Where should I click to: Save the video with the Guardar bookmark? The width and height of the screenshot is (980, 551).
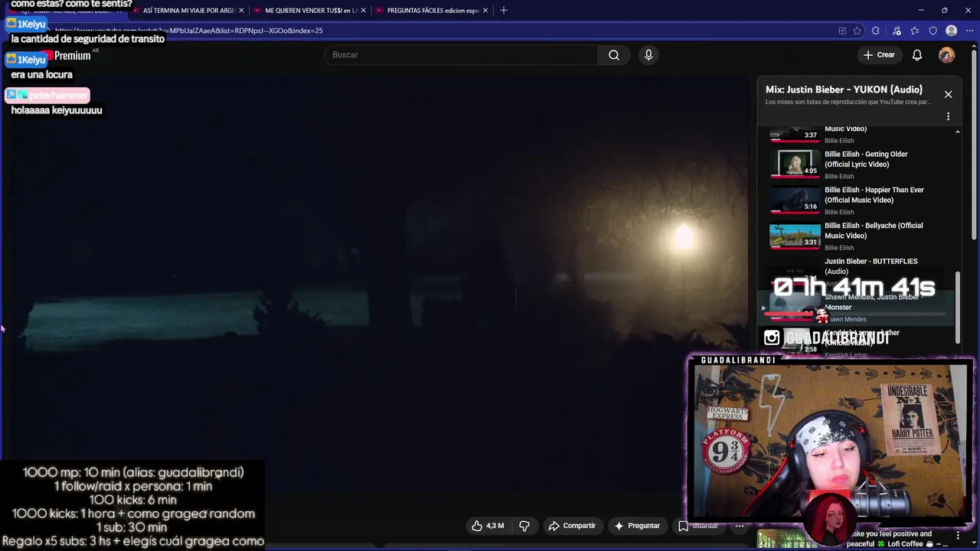coord(697,526)
